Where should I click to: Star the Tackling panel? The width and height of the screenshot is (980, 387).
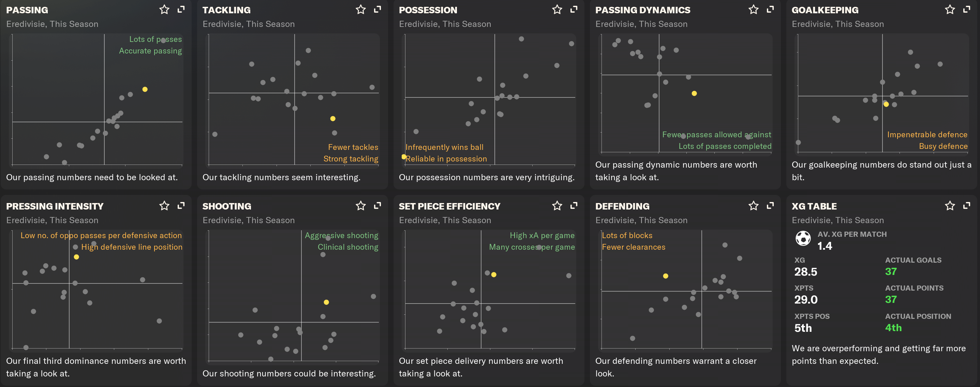[360, 10]
